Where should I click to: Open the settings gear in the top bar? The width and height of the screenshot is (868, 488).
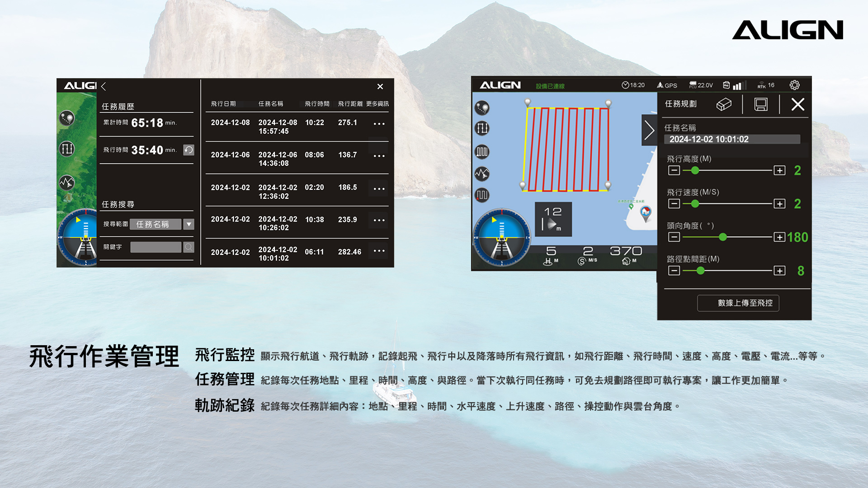click(794, 85)
